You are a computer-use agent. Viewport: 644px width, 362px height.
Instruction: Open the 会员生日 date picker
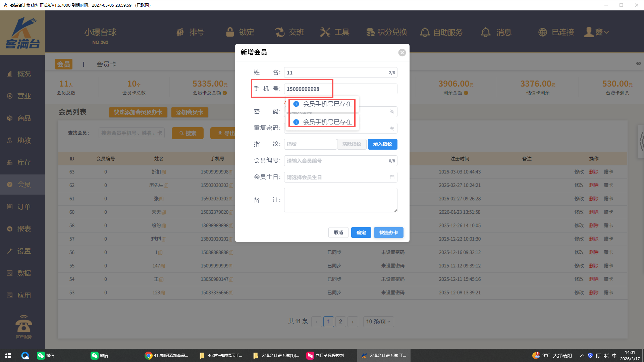(x=392, y=177)
